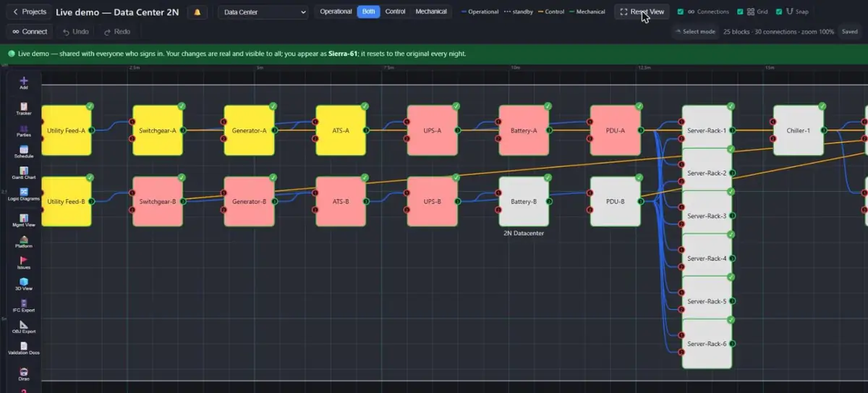
Task: Click the notification bell icon
Action: pos(197,12)
